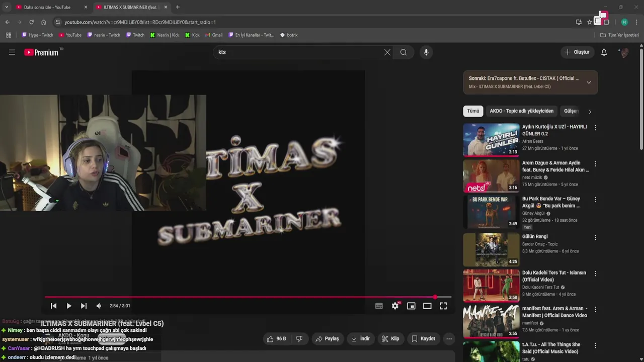Expand the Sonraki mix queue panel
The image size is (644, 362).
[589, 82]
